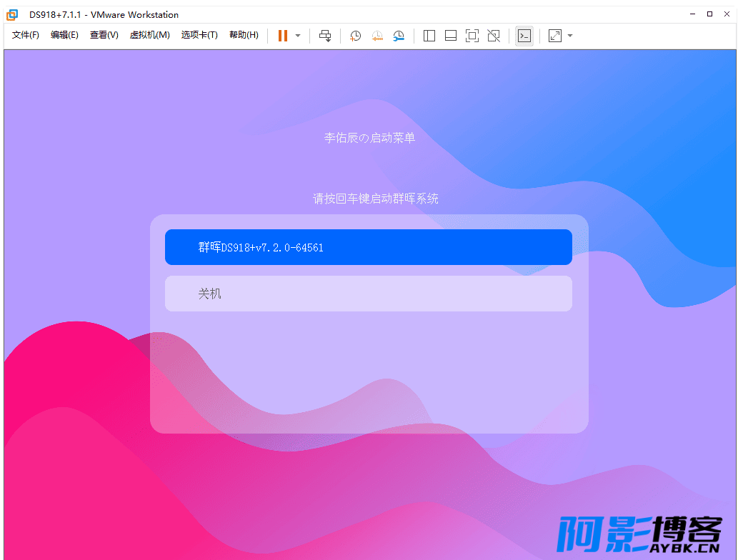Click the VMware Workstation title bar app icon
The height and width of the screenshot is (560, 738).
(12, 14)
